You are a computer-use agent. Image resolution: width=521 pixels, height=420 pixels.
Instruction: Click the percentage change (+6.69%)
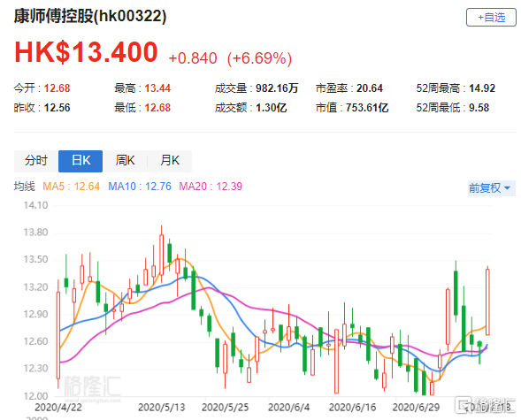259,58
